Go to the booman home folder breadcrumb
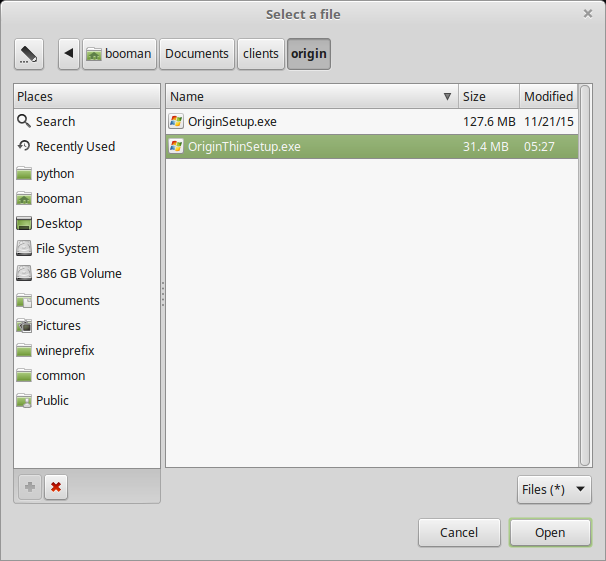Viewport: 606px width, 561px height. point(119,54)
